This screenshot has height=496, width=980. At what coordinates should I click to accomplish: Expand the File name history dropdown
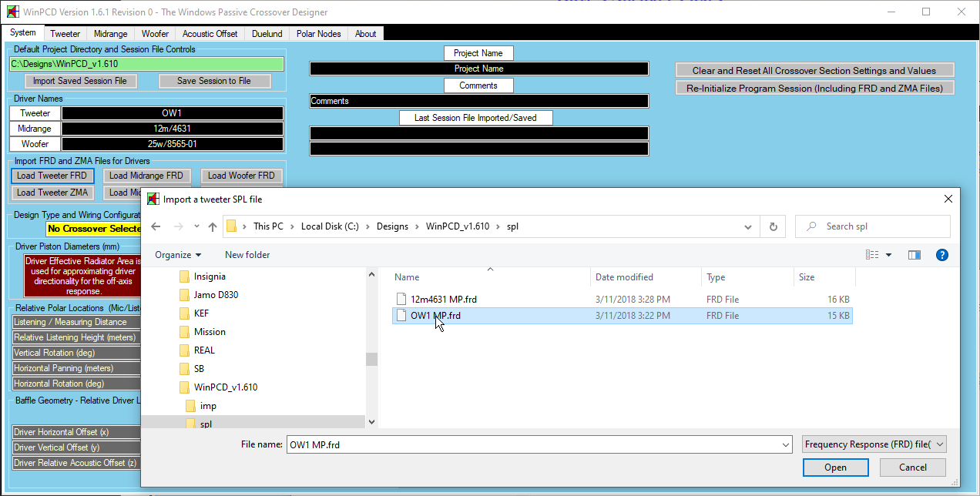coord(785,444)
